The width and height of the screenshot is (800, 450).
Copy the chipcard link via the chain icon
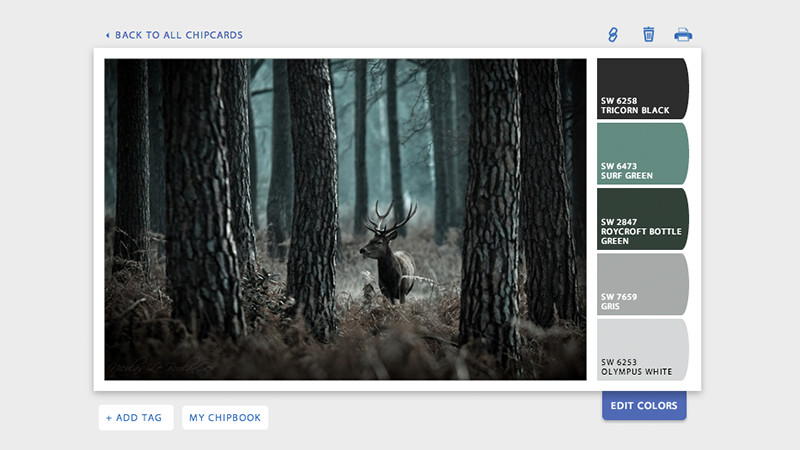pyautogui.click(x=613, y=35)
